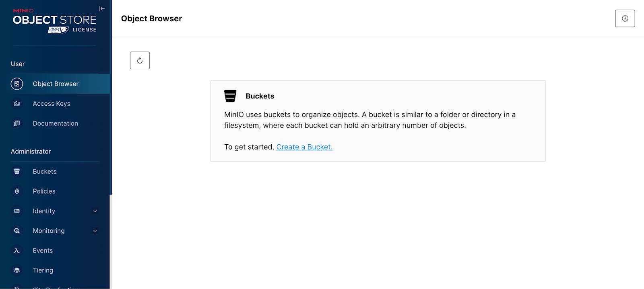Click the Monitoring magnifier icon
644x289 pixels.
tap(17, 231)
